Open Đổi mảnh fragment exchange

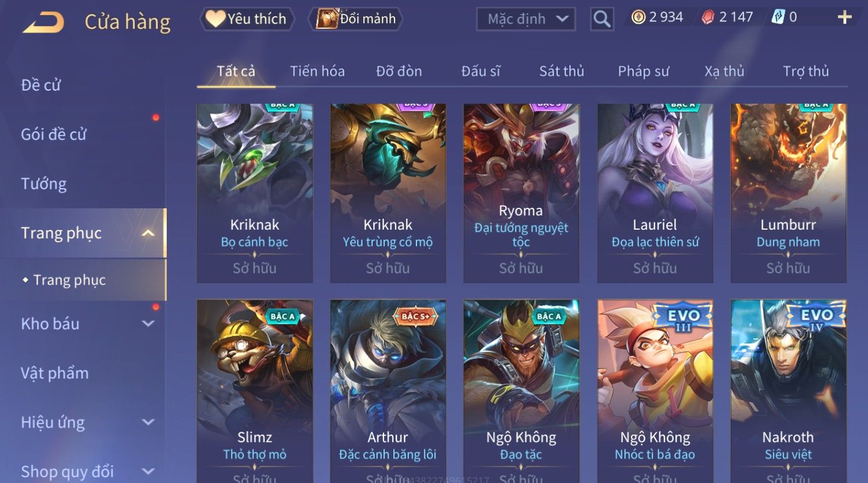point(357,19)
